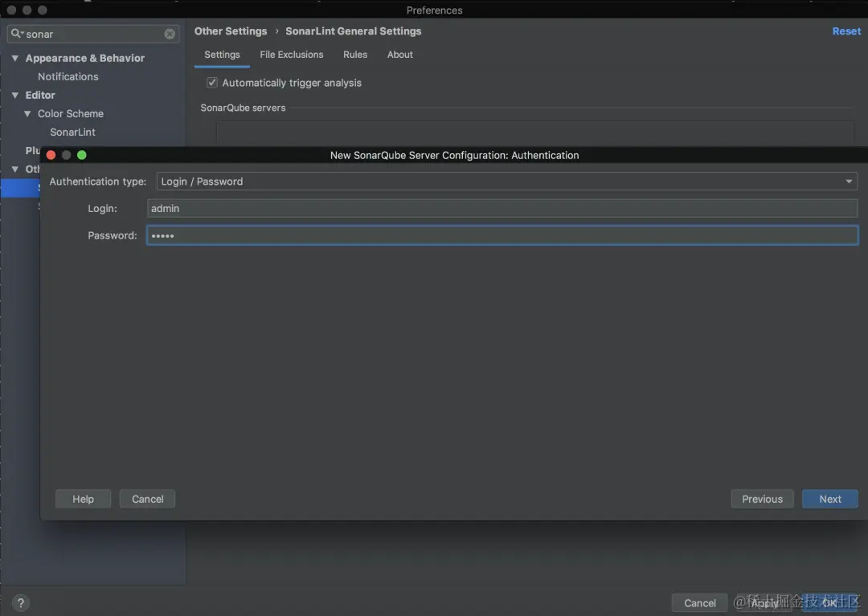Click the search magnifier icon in Preferences

(x=17, y=34)
